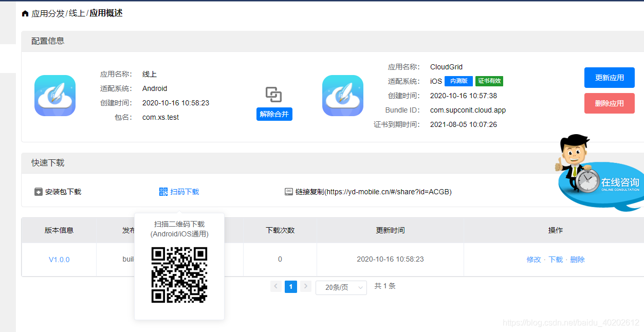Viewport: 644px width, 332px height.
Task: Click previous page arrow in pagination
Action: 276,286
